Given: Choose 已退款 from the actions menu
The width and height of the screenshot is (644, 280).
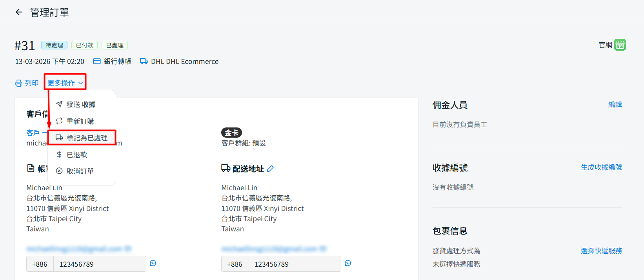Looking at the screenshot, I should [77, 155].
